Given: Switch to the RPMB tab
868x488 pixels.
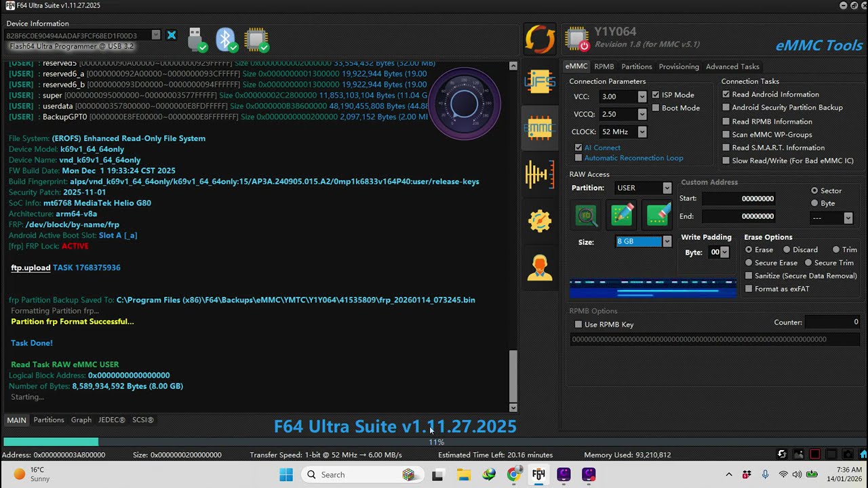Looking at the screenshot, I should tap(604, 66).
